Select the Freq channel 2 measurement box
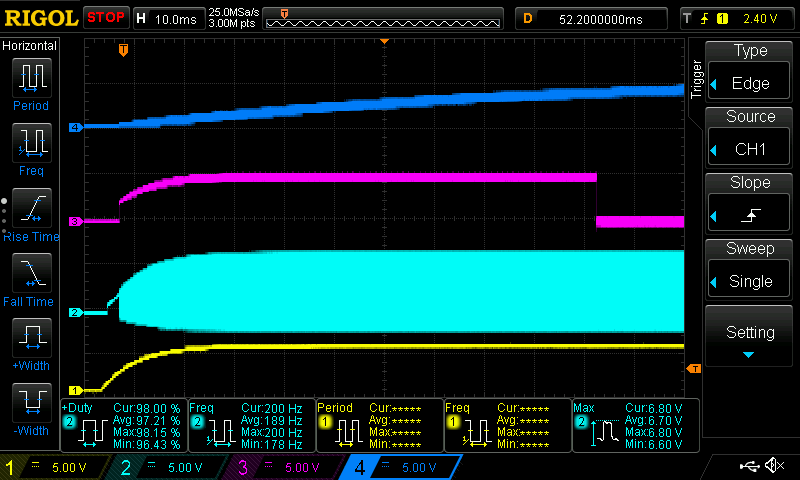This screenshot has height=480, width=800. point(252,425)
